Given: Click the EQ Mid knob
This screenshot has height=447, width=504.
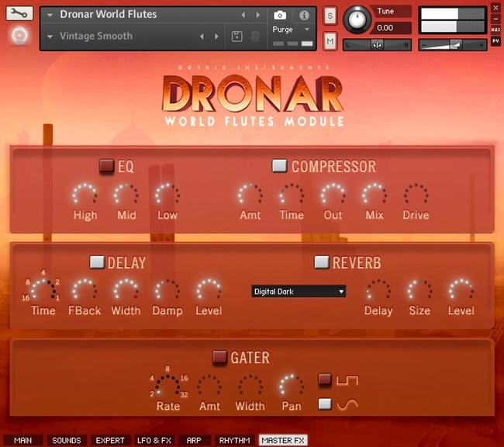Looking at the screenshot, I should (126, 195).
